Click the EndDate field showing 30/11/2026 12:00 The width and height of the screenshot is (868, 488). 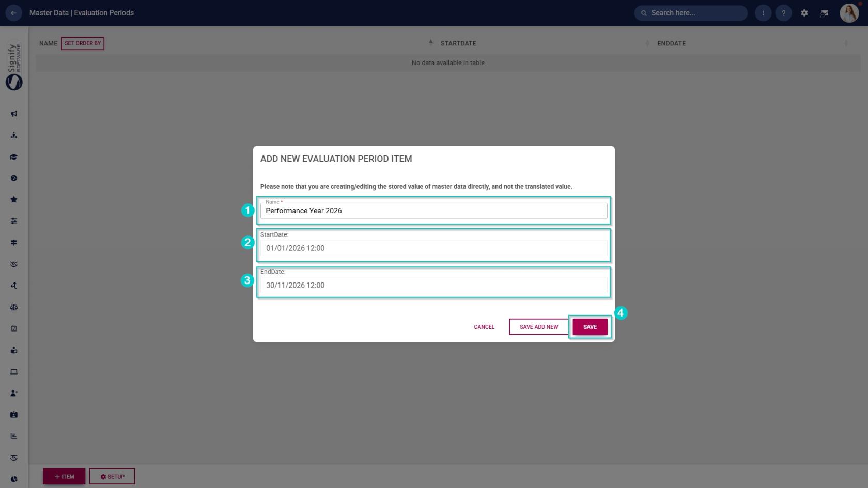point(433,285)
